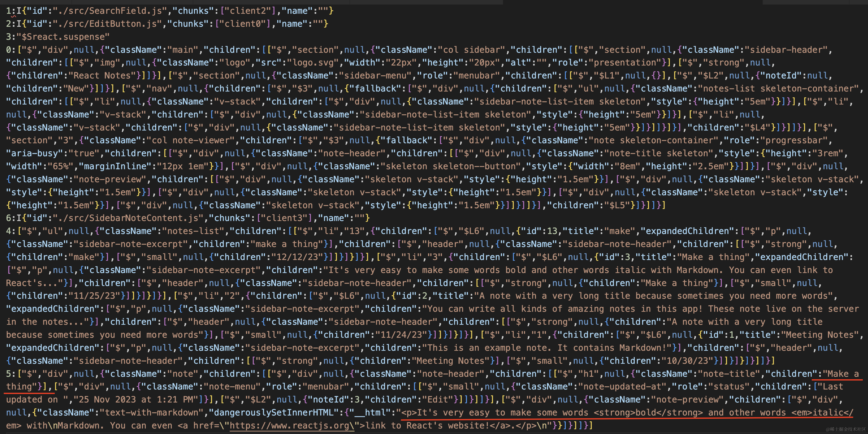Click the ./src/EditButton.js path string
This screenshot has height=434, width=868.
click(x=107, y=24)
